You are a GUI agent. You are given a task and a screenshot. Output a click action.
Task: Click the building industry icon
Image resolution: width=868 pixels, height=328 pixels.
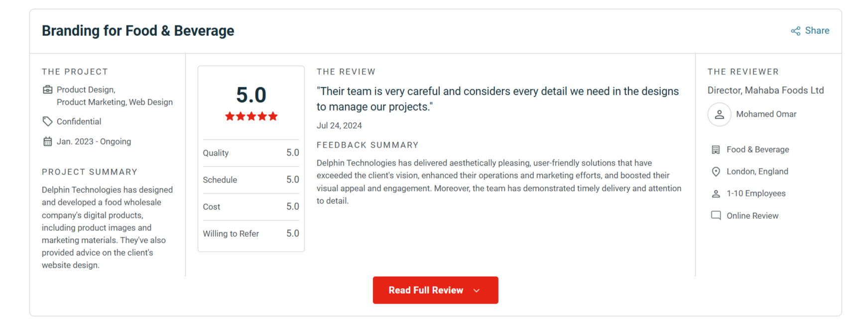tap(716, 150)
